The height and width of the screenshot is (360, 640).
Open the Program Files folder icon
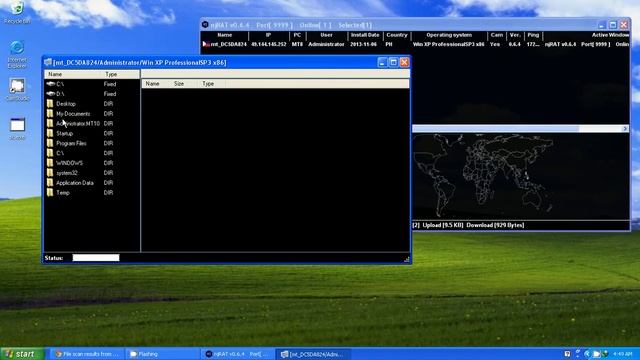50,143
